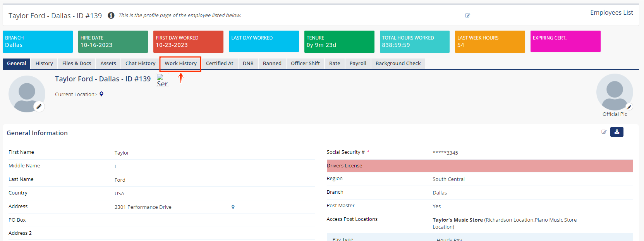
Task: Open the Chat History tab
Action: 140,64
